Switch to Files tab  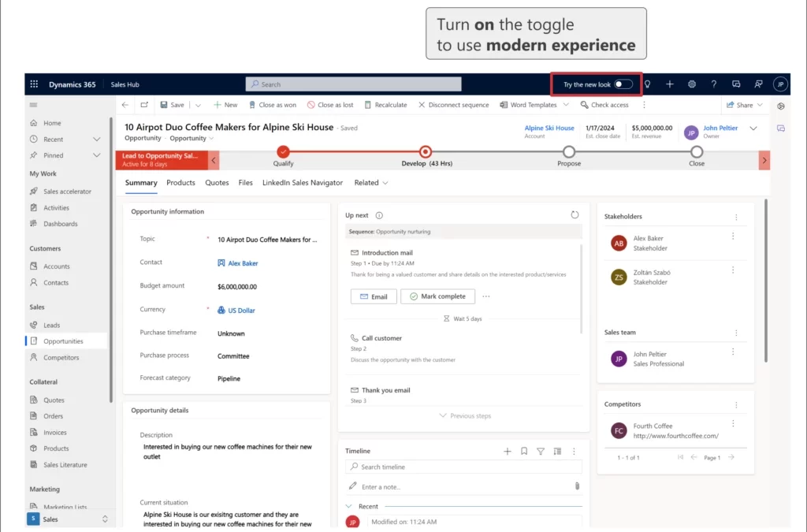(x=246, y=183)
